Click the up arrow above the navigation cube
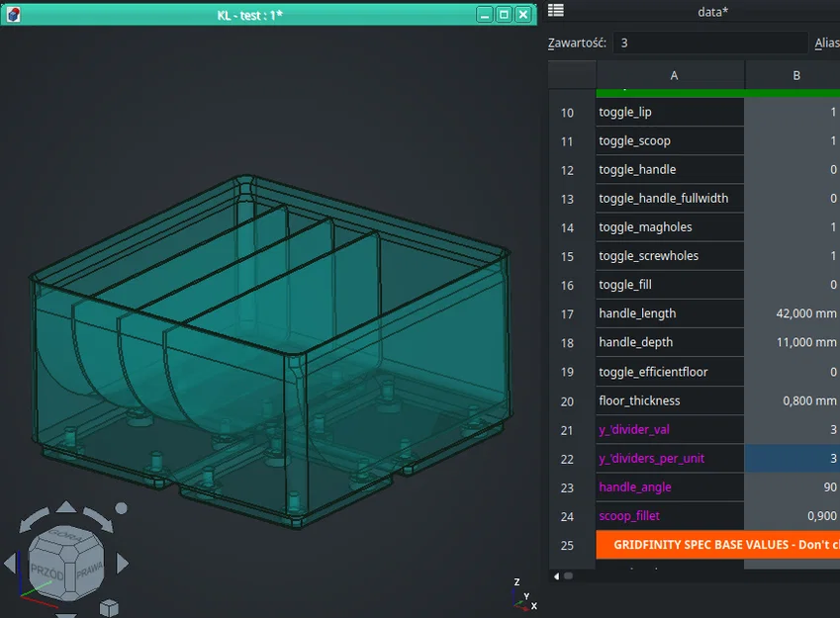 [67, 505]
